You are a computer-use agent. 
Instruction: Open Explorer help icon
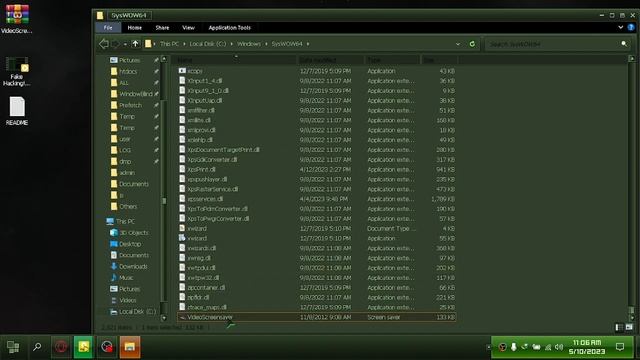pyautogui.click(x=631, y=27)
